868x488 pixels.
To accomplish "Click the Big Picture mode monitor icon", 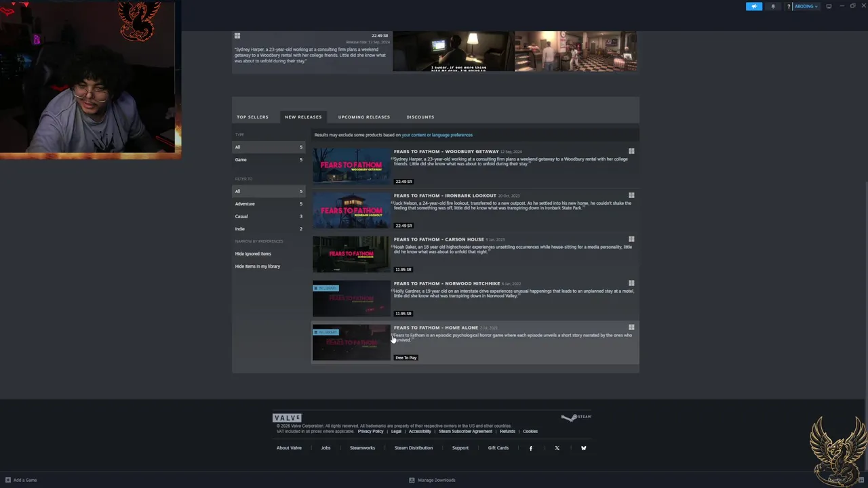I will pyautogui.click(x=829, y=6).
